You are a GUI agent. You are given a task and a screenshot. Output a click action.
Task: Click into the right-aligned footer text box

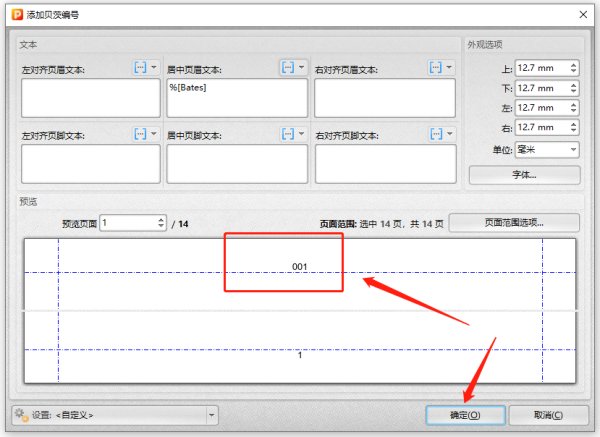[x=386, y=164]
